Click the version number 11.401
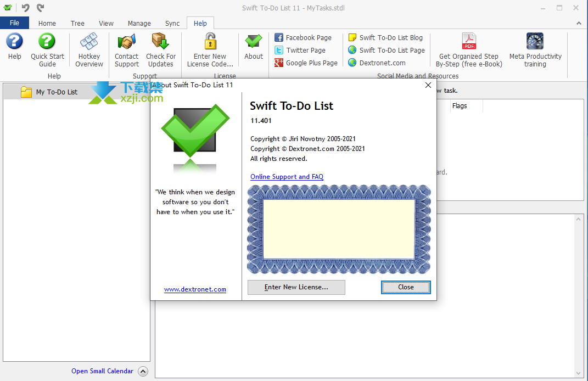588x381 pixels. pos(261,121)
